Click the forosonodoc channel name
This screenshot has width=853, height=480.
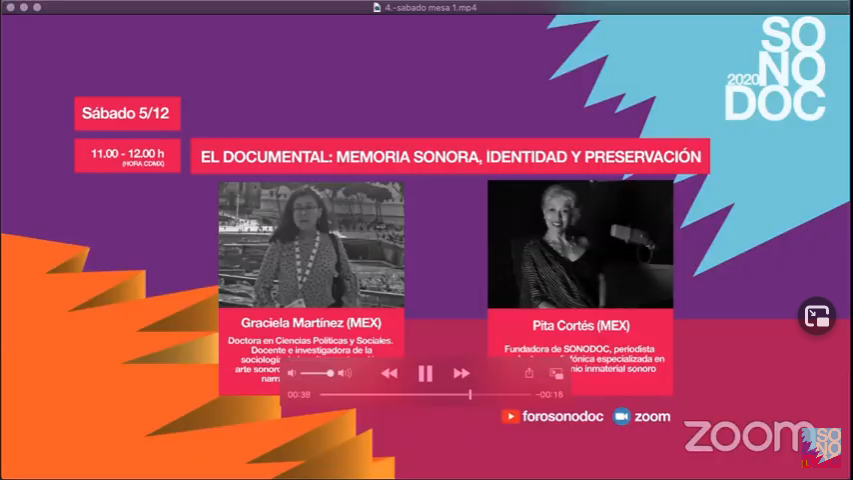(x=563, y=416)
